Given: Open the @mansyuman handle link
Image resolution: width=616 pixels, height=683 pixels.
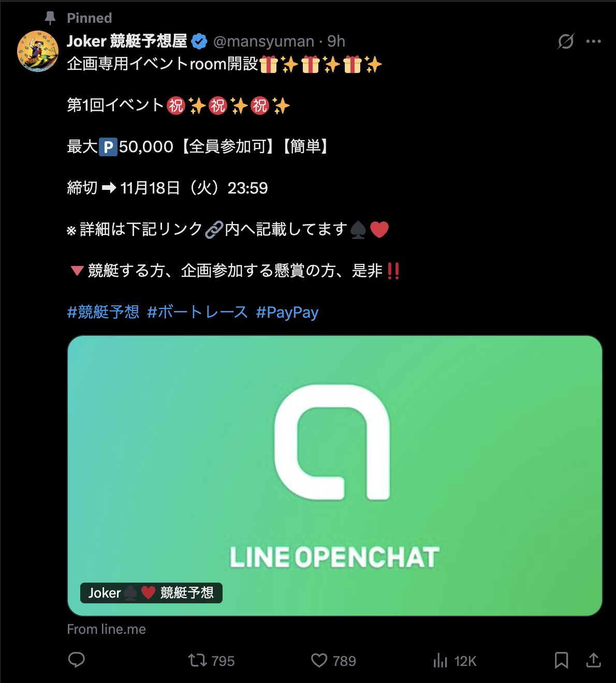Looking at the screenshot, I should [263, 41].
